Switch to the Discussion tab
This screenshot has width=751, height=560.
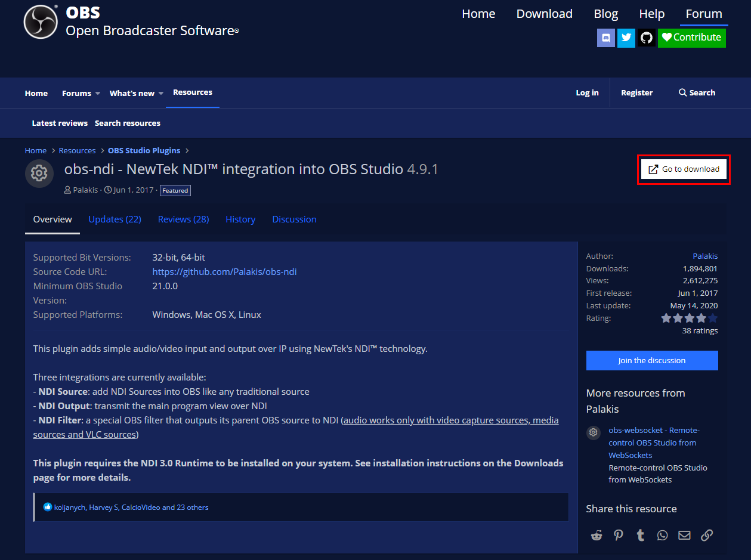(294, 219)
